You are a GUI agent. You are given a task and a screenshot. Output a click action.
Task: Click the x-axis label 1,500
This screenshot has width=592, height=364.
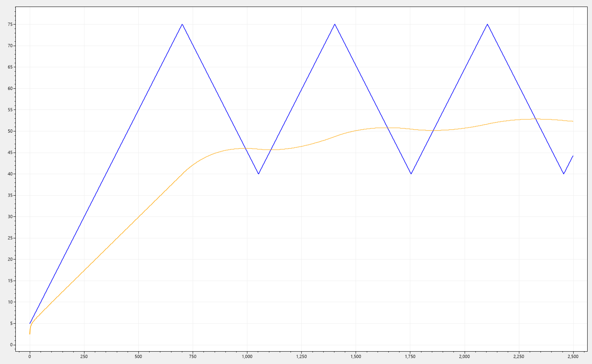356,357
